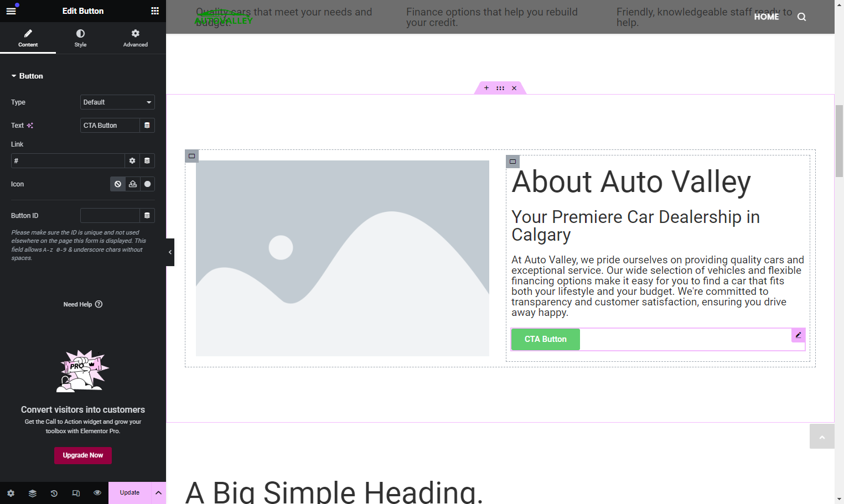Viewport: 844px width, 504px height.
Task: Preview changes with the eye icon
Action: coord(97,493)
